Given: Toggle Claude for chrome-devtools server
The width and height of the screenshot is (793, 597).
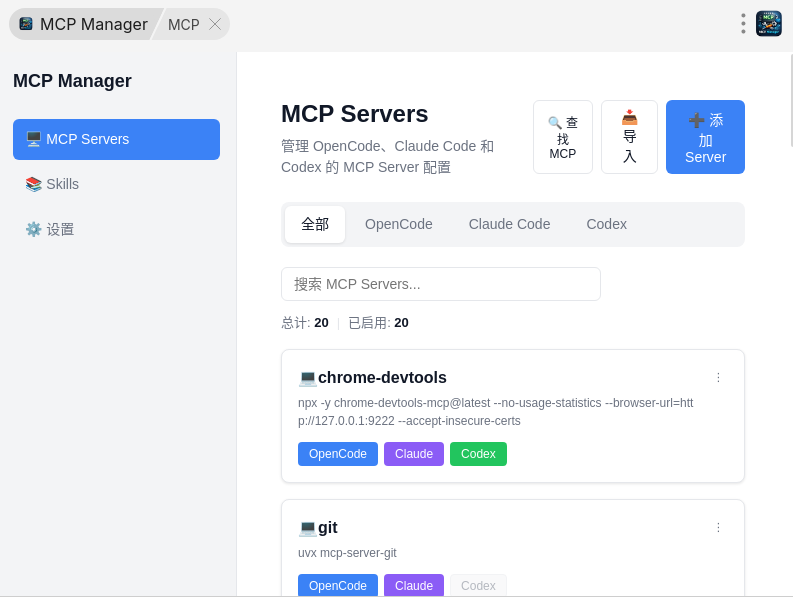Looking at the screenshot, I should tap(414, 454).
